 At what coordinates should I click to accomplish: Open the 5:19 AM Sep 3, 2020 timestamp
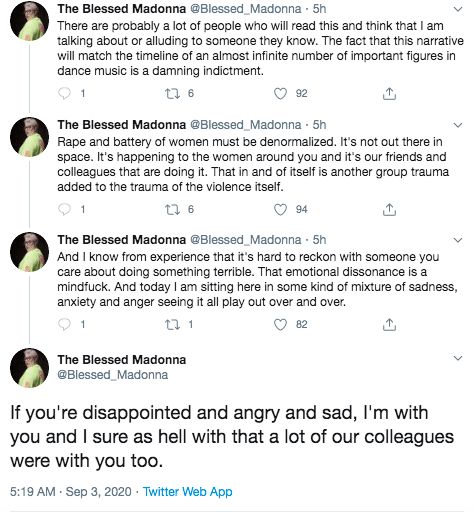coord(71,492)
